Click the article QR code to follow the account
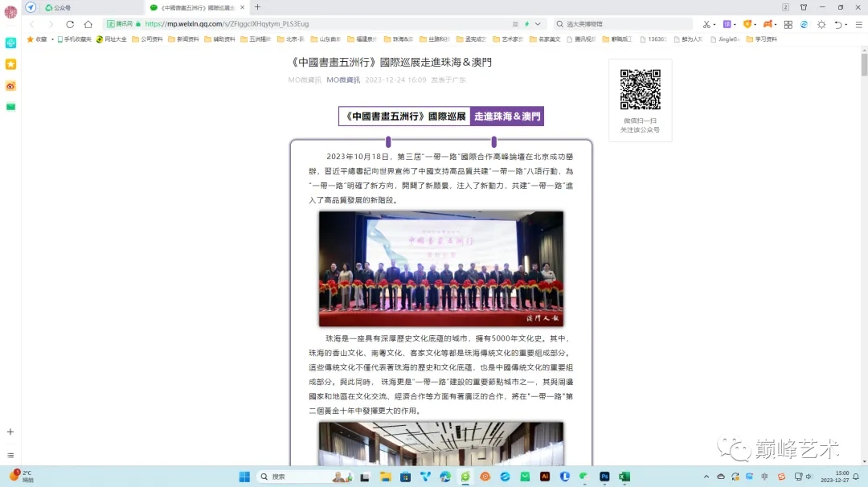This screenshot has width=868, height=487. (x=639, y=90)
